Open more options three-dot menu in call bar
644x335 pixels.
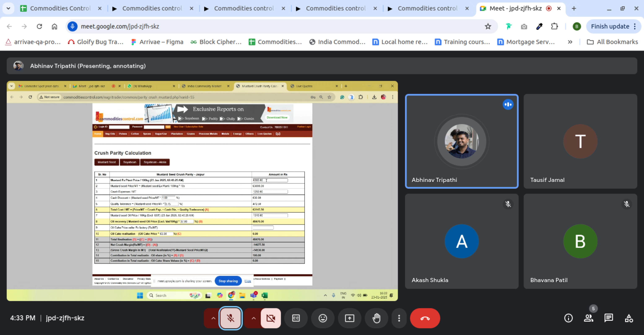399,318
